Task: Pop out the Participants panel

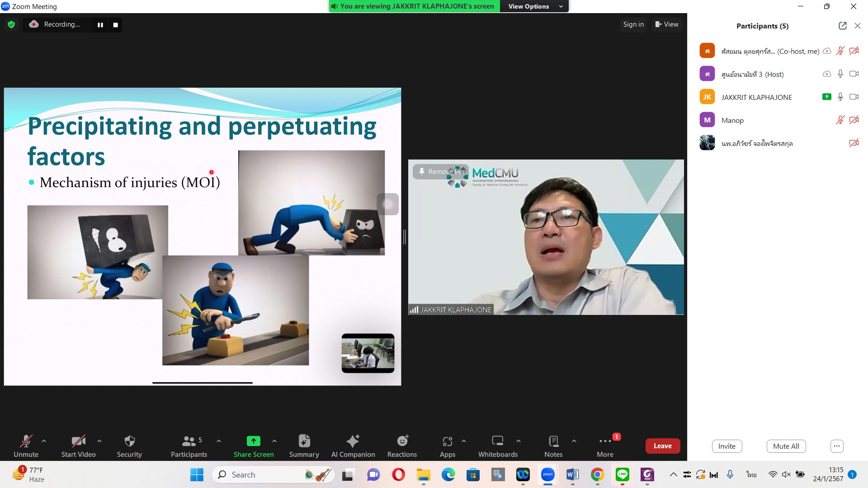Action: pos(843,26)
